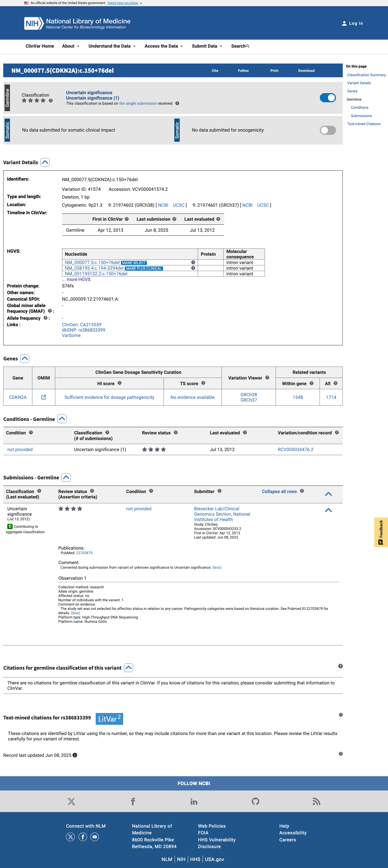This screenshot has height=868, width=388.
Task: Click the Log in user icon
Action: [344, 23]
